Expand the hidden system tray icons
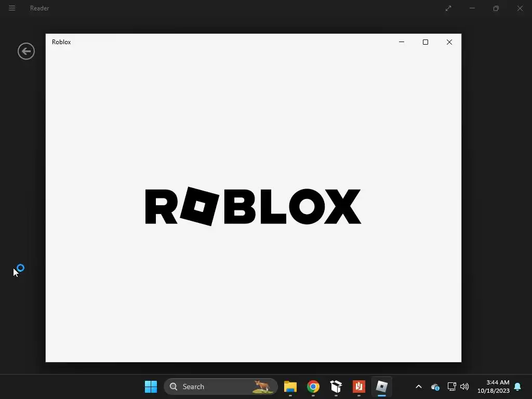 [x=419, y=387]
